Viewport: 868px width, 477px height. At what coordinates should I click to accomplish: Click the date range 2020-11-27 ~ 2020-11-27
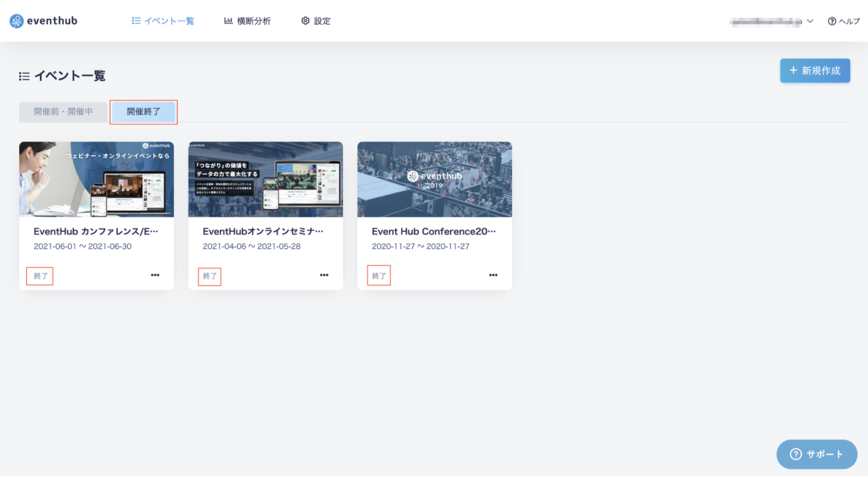point(421,246)
